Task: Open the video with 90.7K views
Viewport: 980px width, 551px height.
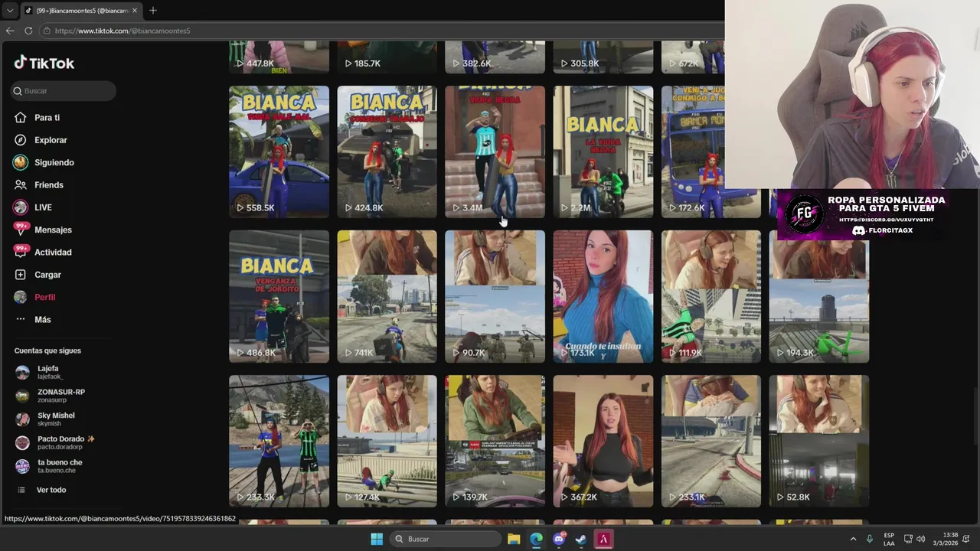Action: [495, 296]
